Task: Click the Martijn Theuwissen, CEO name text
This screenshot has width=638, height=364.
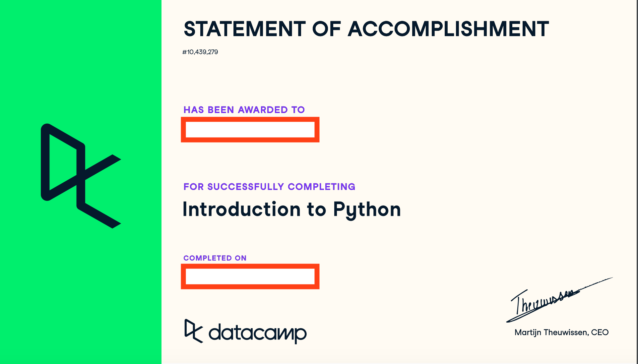Action: pyautogui.click(x=561, y=333)
